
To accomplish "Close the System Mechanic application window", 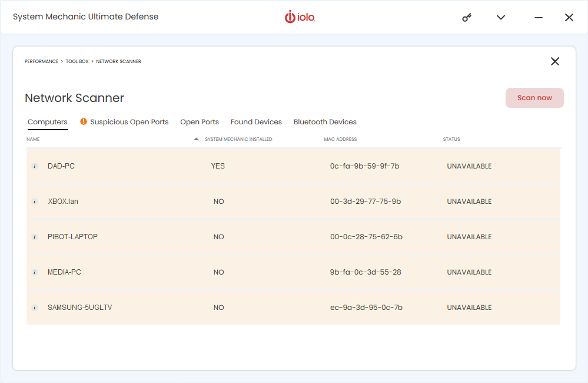I will (x=569, y=17).
